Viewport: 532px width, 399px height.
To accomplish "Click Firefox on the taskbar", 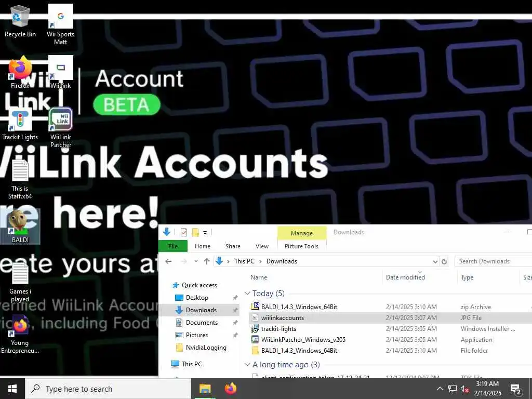I will (231, 389).
